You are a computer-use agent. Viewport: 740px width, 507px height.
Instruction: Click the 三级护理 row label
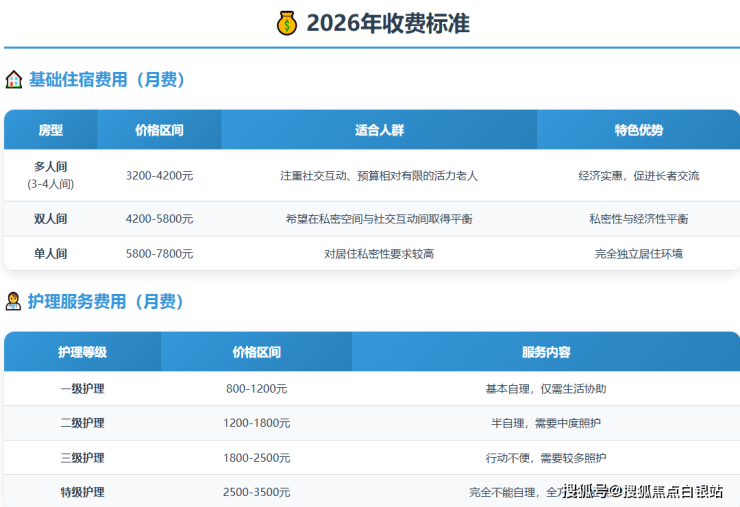[82, 458]
